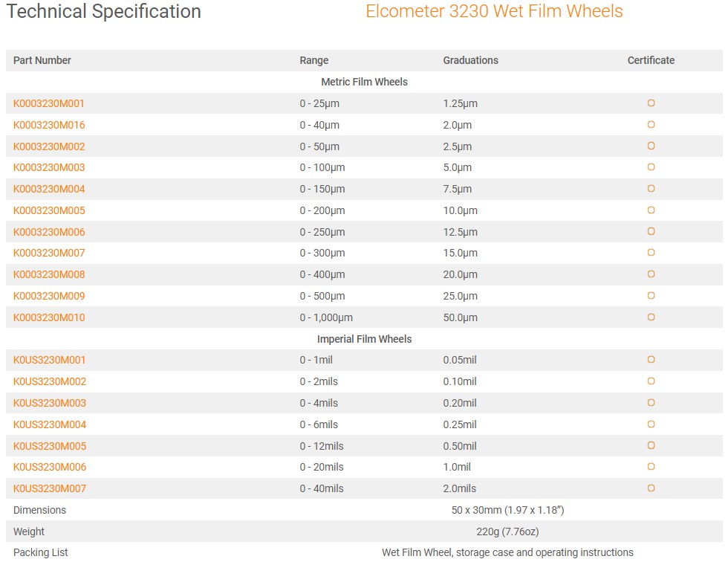Select certificate icon in K0003230M006 row
Image resolution: width=728 pixels, height=562 pixels.
click(651, 232)
